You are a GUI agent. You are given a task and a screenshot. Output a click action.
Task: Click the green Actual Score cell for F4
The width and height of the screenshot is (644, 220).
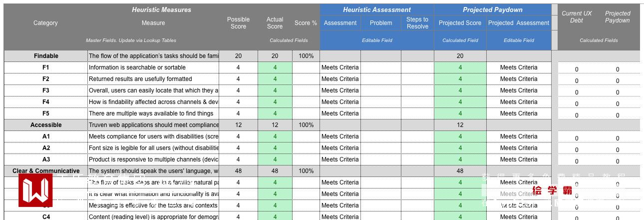pyautogui.click(x=275, y=102)
